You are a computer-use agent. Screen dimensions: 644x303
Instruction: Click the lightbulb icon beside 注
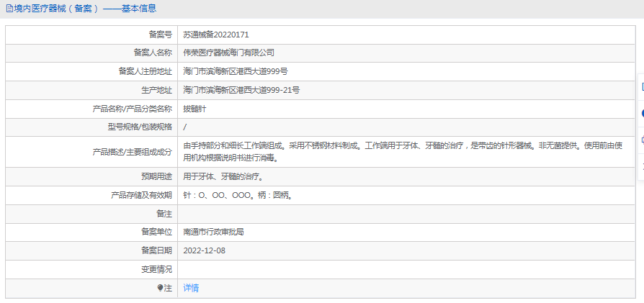(160, 288)
